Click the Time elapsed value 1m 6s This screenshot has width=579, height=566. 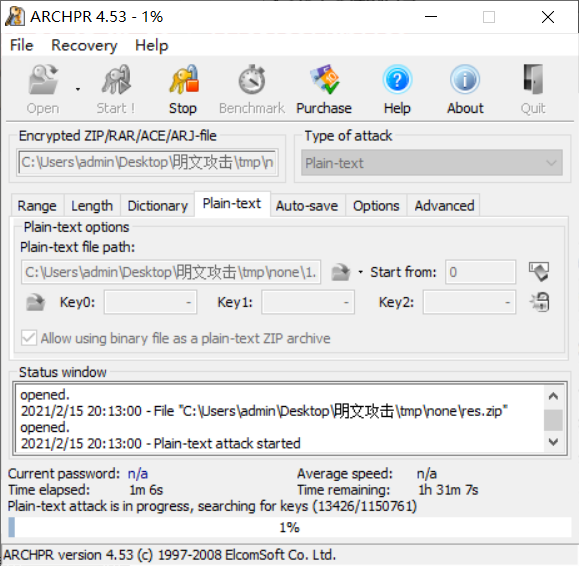coord(146,490)
